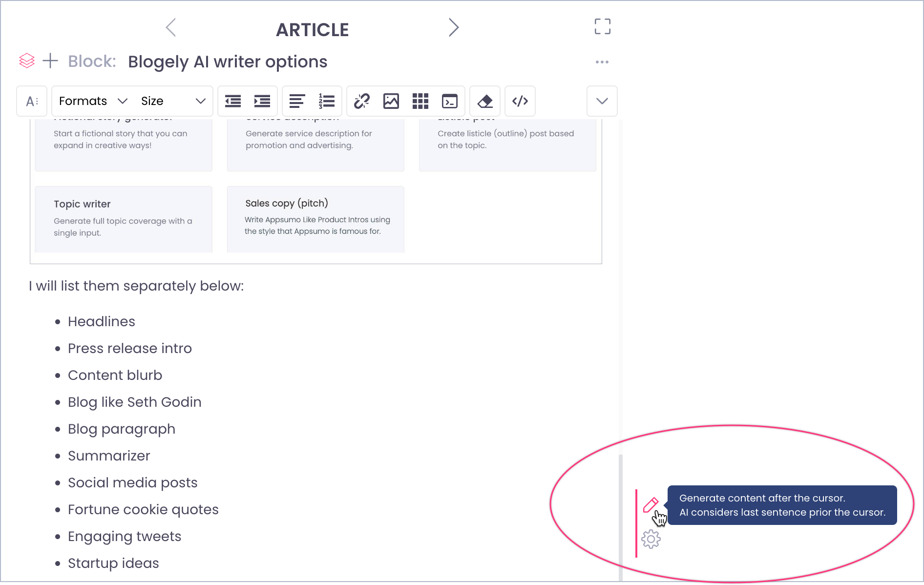
Task: Click the Blog like Seth Godin item
Action: [135, 402]
